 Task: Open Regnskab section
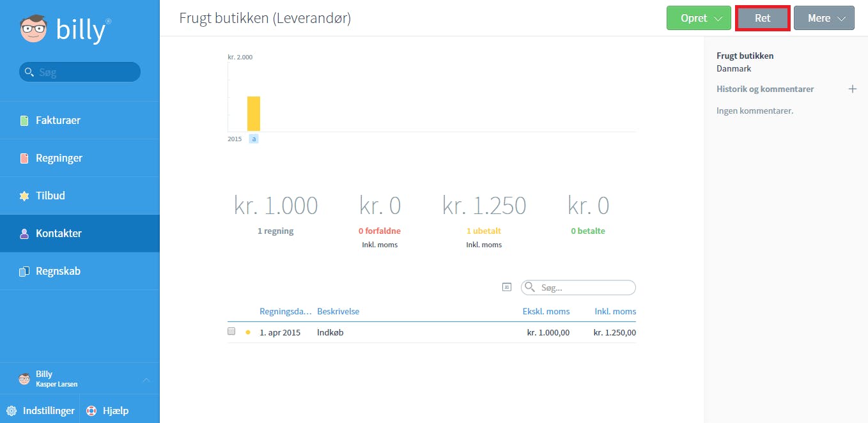80,271
